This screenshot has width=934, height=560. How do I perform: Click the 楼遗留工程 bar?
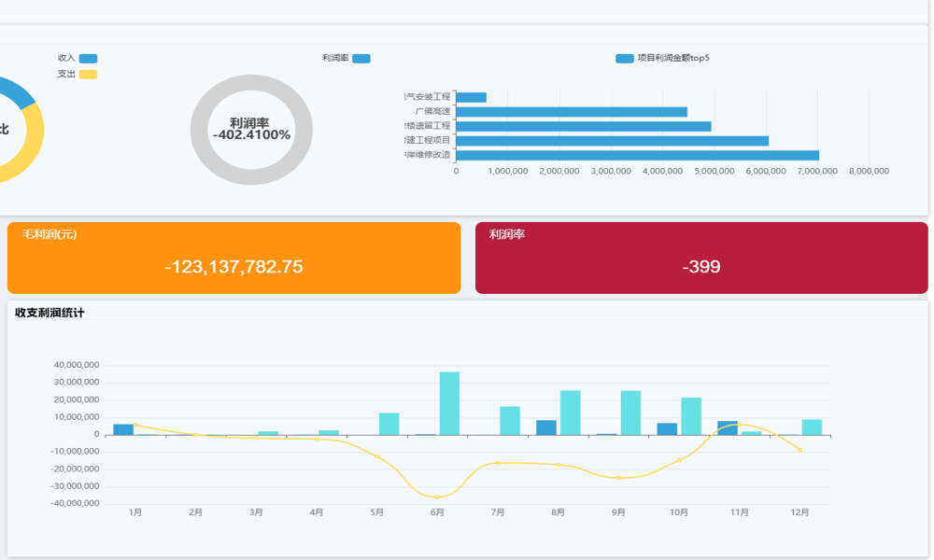(x=583, y=126)
